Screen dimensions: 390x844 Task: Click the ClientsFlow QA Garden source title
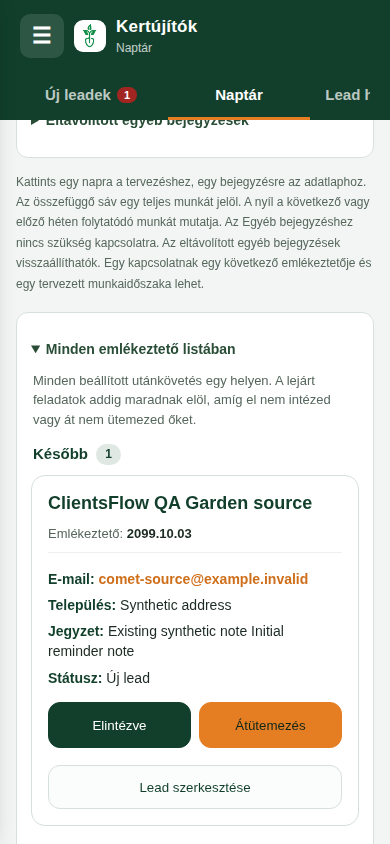pyautogui.click(x=180, y=503)
